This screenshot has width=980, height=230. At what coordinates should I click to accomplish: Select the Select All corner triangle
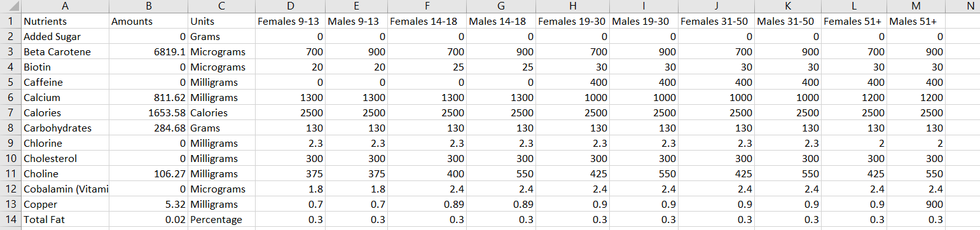click(x=10, y=6)
